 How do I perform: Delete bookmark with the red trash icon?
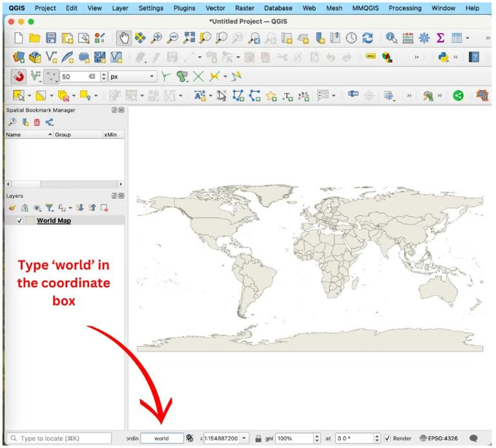click(x=37, y=123)
